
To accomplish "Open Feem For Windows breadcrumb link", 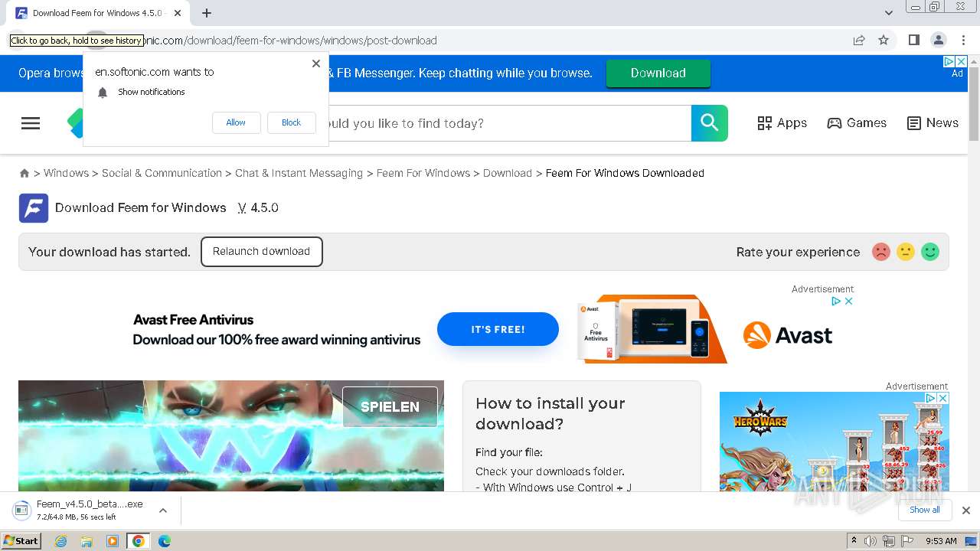I will tap(423, 173).
